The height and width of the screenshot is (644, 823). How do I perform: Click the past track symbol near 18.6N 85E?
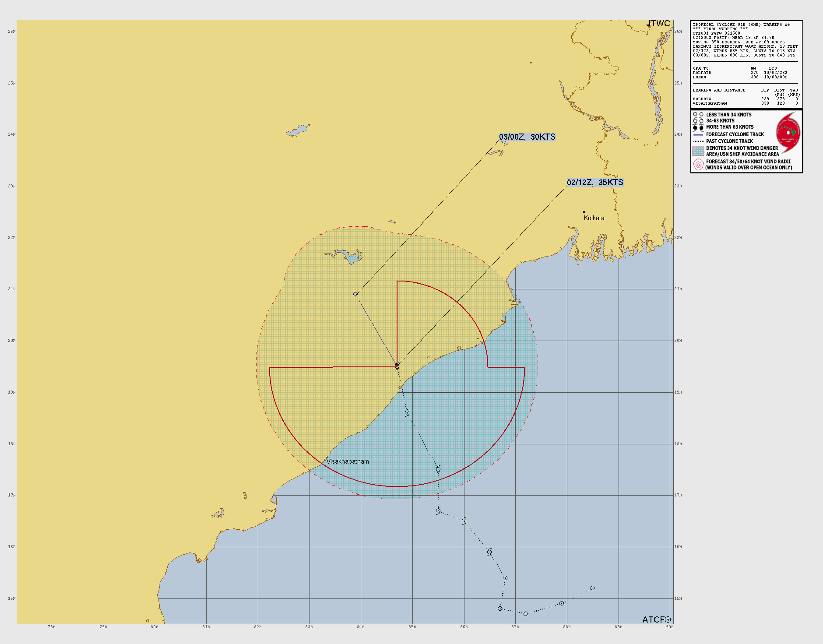[407, 413]
